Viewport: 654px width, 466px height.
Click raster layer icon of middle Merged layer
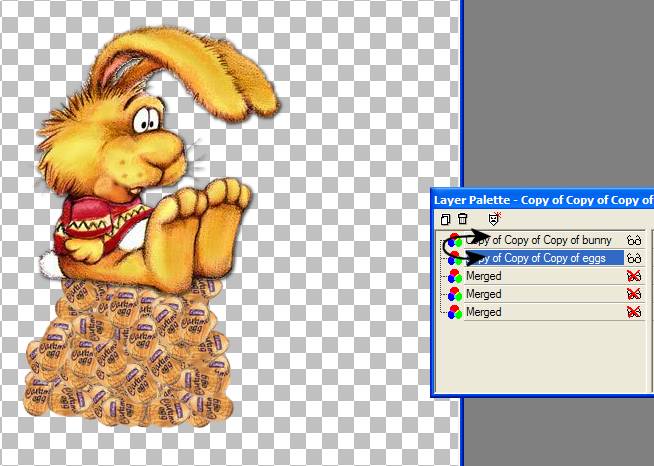point(455,294)
